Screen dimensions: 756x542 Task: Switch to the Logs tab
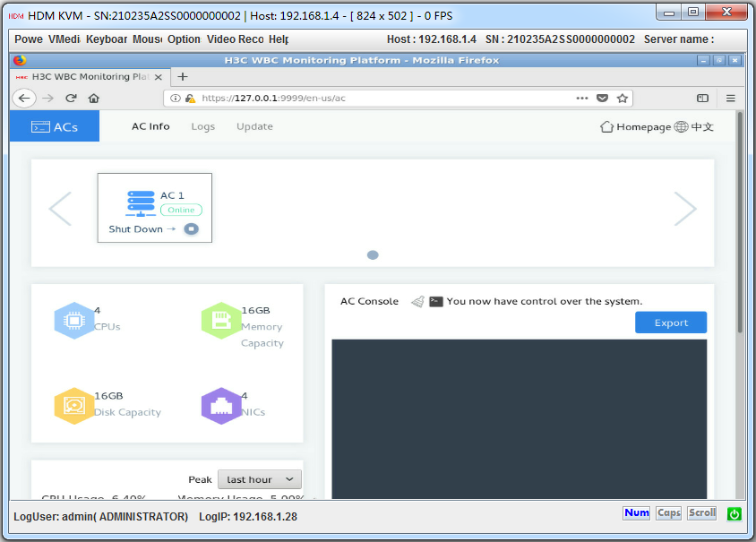pos(203,126)
